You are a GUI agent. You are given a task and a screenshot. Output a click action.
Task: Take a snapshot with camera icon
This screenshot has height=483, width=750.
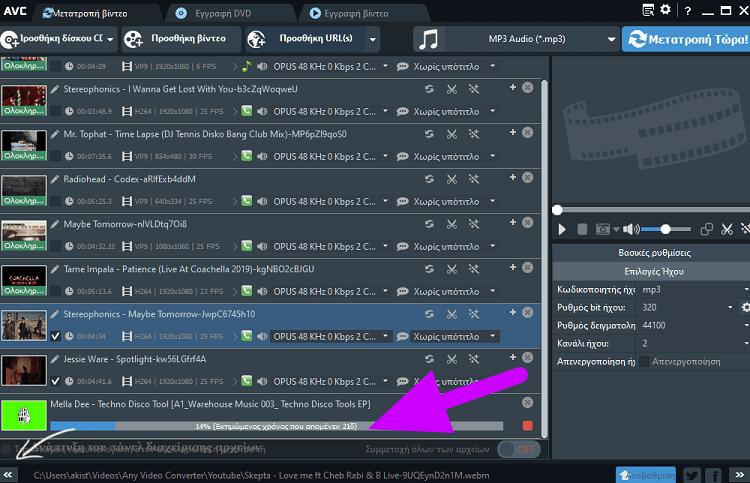tap(603, 230)
